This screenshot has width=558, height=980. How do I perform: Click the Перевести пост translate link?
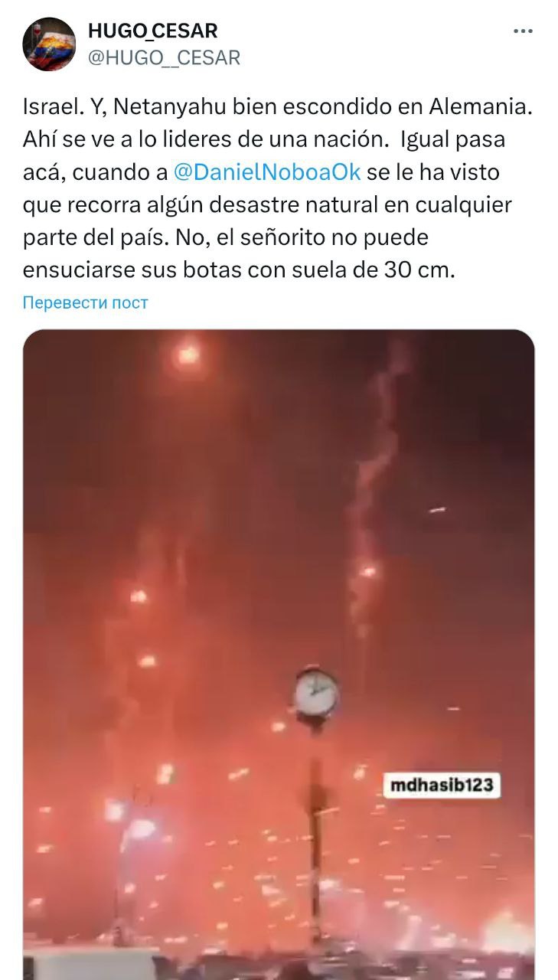coord(86,302)
